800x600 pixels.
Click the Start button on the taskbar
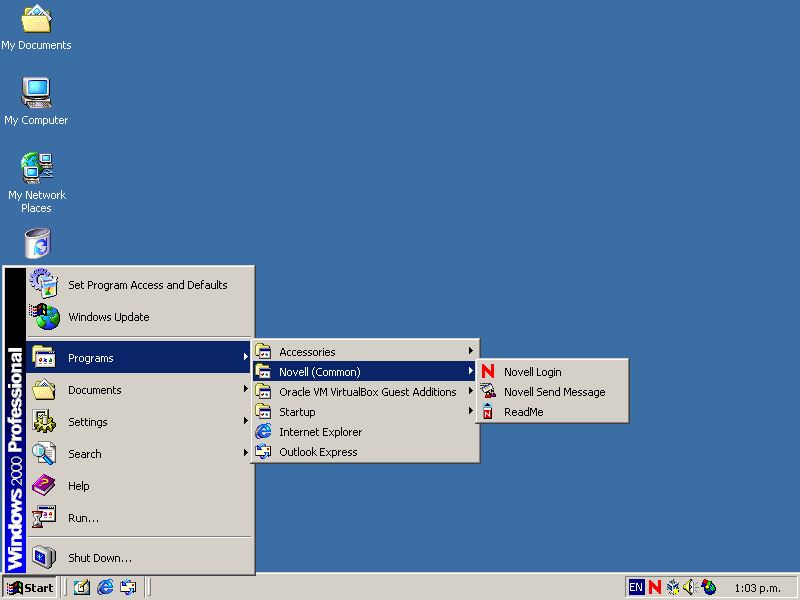tap(30, 588)
